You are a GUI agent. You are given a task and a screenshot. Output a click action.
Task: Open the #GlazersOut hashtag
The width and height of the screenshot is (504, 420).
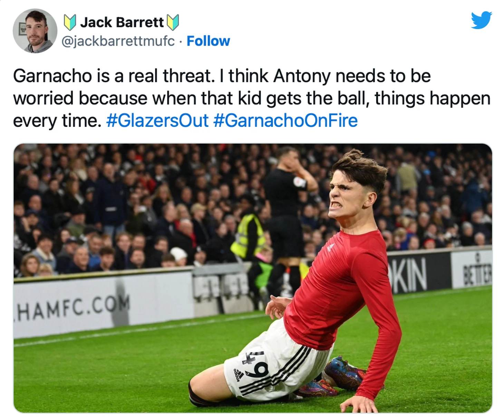click(157, 121)
